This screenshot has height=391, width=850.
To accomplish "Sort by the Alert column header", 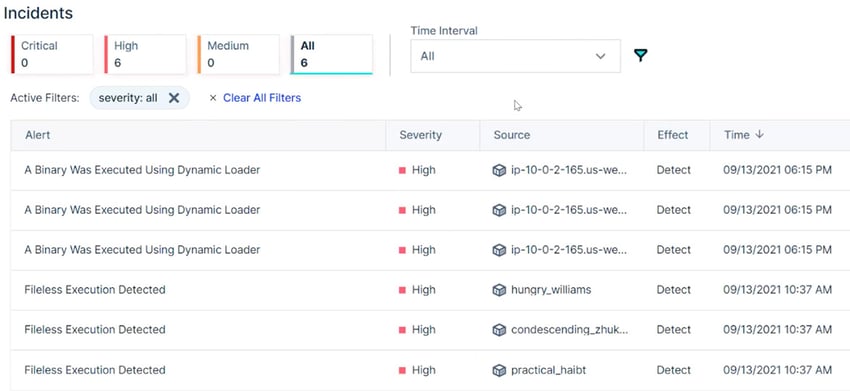I will coord(37,135).
